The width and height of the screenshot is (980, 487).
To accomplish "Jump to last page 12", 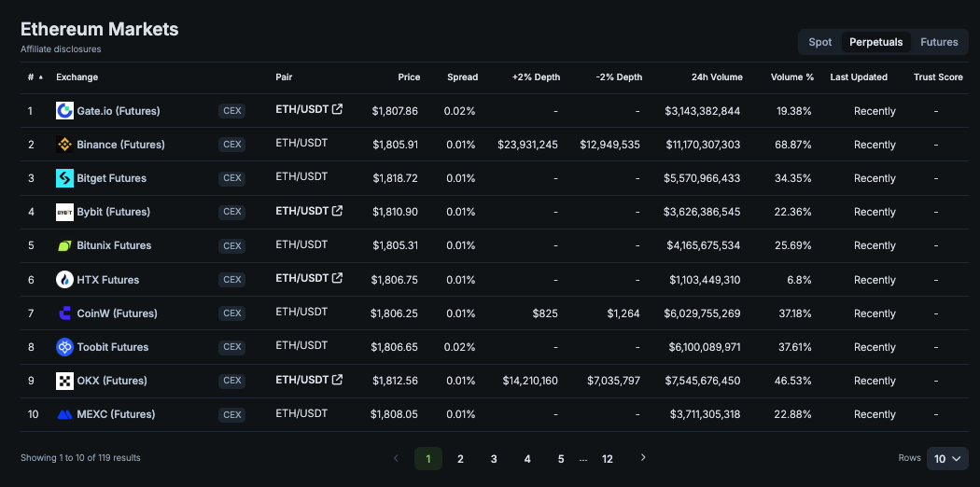I will pos(608,458).
